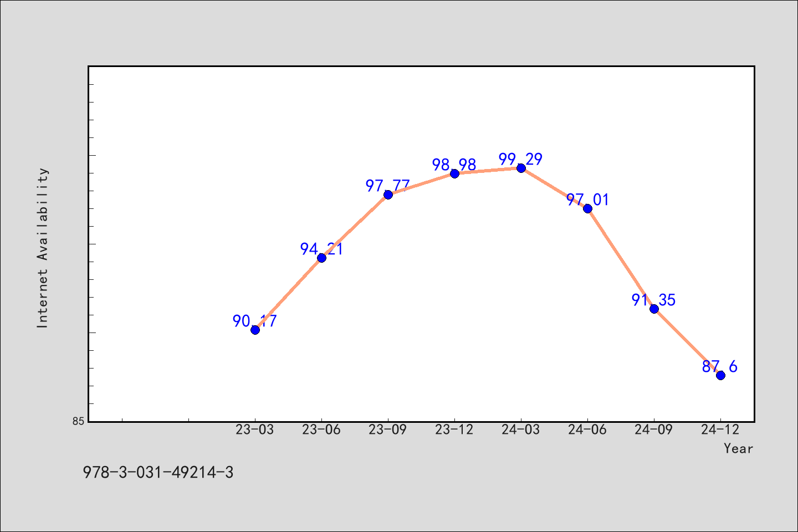The height and width of the screenshot is (532, 798).
Task: Click the 90.17 data point marker
Action: coord(255,330)
